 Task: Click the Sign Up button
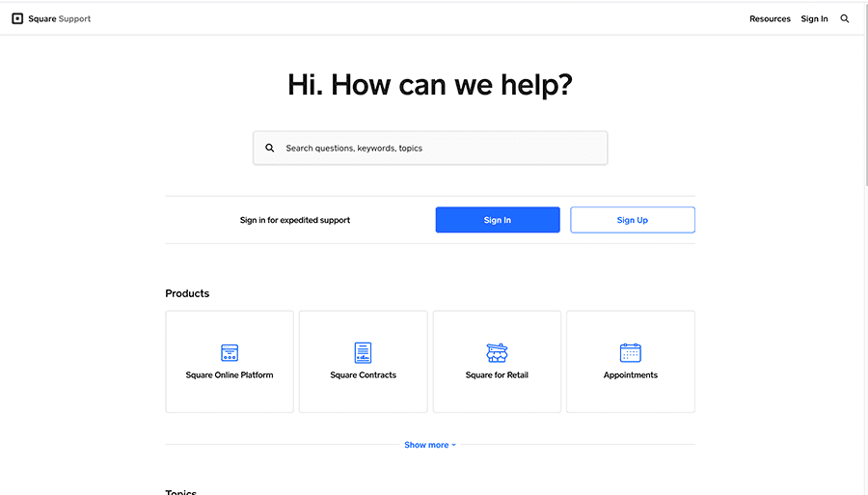pos(633,220)
